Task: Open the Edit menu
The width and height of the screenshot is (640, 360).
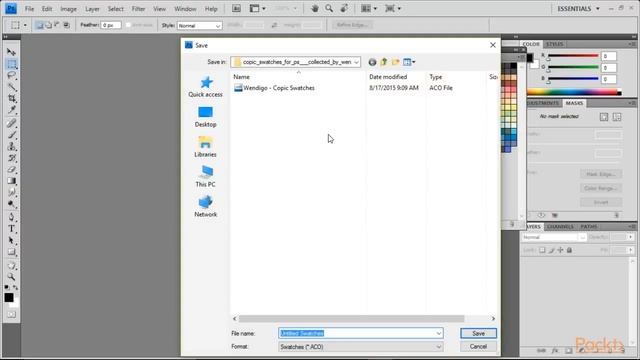Action: 47,9
